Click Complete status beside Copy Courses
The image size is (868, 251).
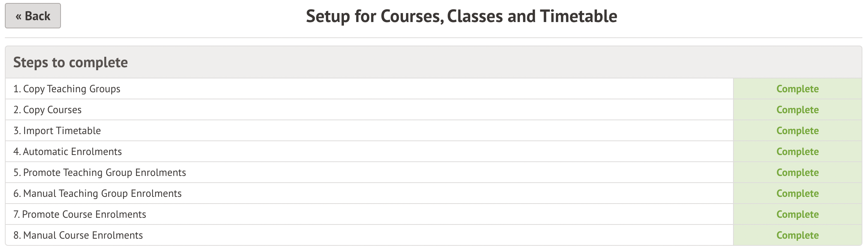pos(797,110)
